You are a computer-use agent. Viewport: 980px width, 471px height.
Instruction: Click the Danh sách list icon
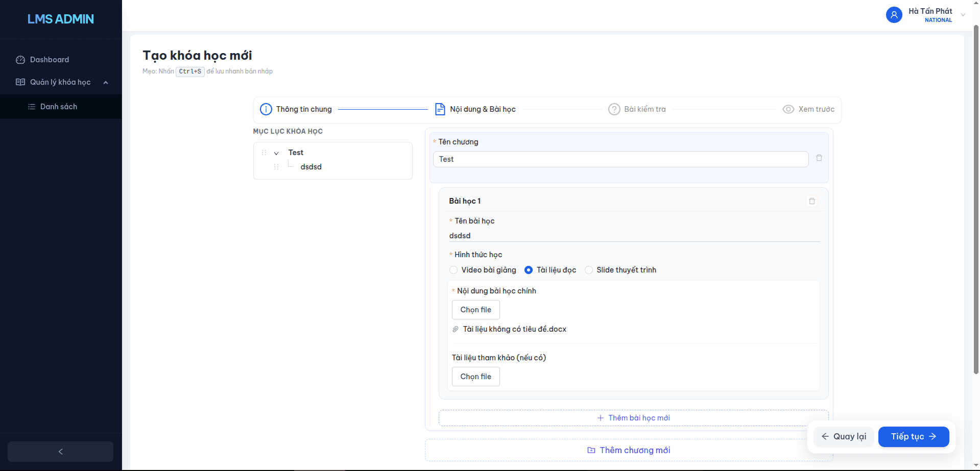[32, 107]
